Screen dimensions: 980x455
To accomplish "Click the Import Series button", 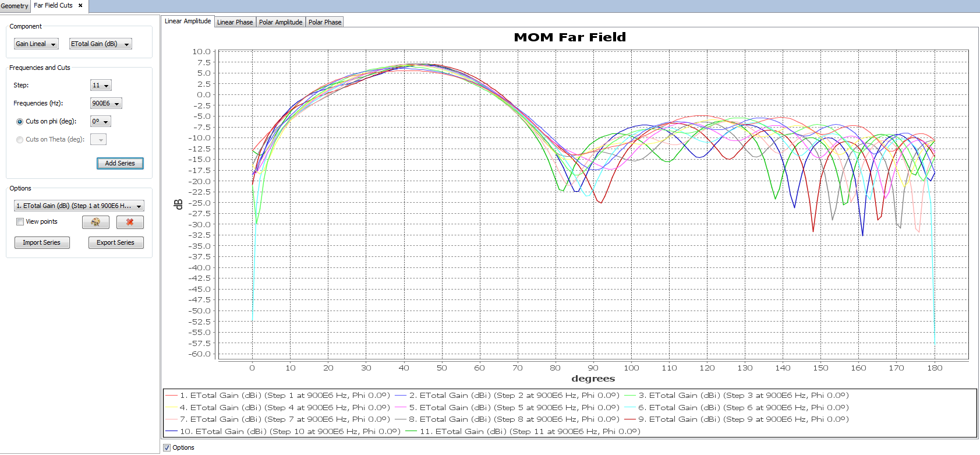I will point(42,242).
